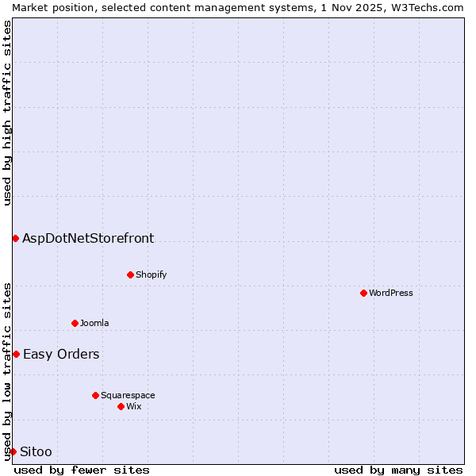Screen dimensions: 476x476
Task: Select the red Easy Orders diamond marker
Action: pos(16,354)
